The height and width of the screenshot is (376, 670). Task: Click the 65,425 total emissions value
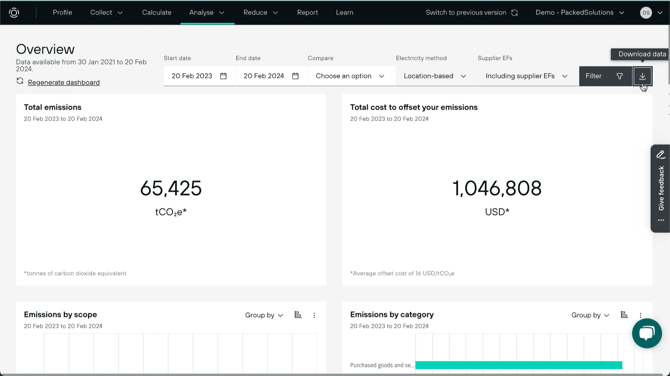click(x=171, y=188)
